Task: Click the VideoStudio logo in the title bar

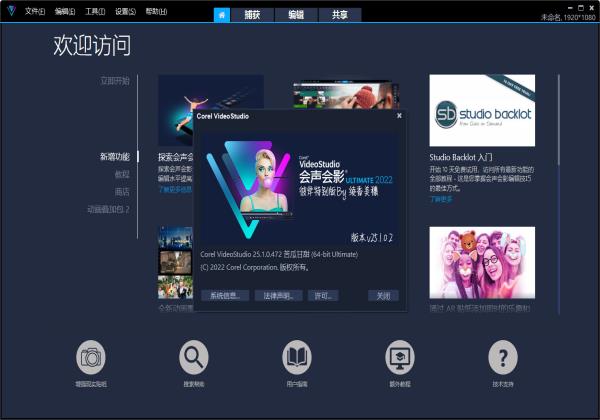Action: (x=11, y=11)
